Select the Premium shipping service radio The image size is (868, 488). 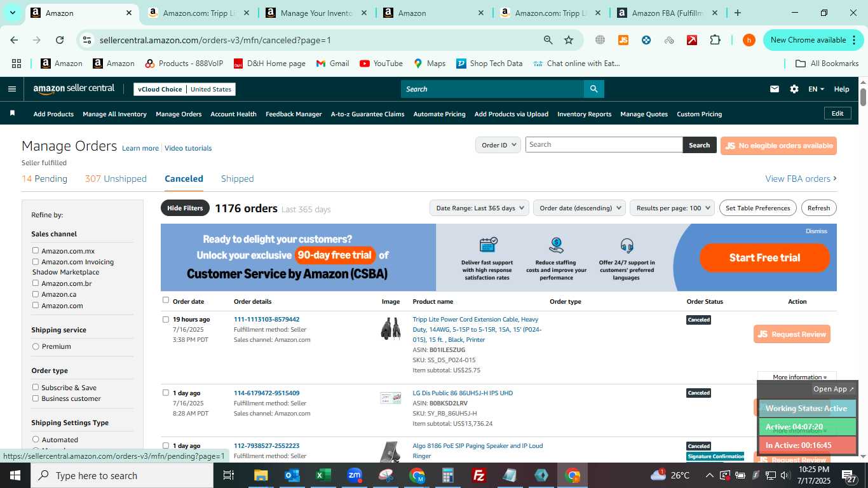(x=36, y=346)
